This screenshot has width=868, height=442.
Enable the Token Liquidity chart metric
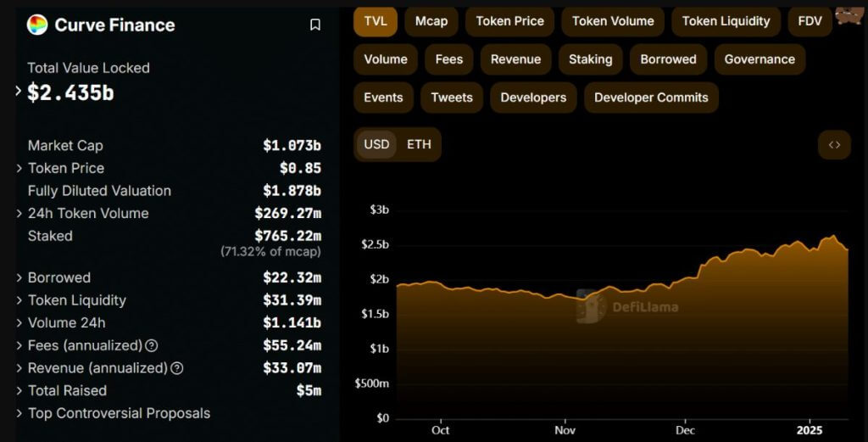pyautogui.click(x=726, y=21)
